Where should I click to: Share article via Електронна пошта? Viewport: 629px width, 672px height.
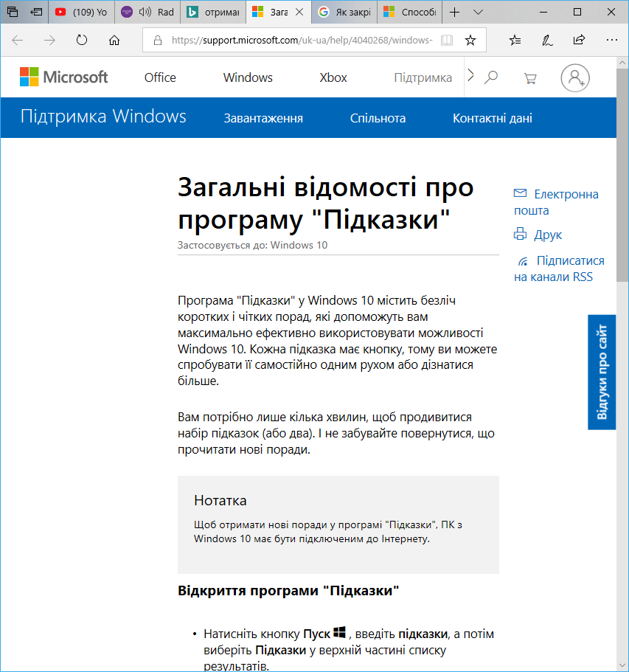[x=556, y=202]
